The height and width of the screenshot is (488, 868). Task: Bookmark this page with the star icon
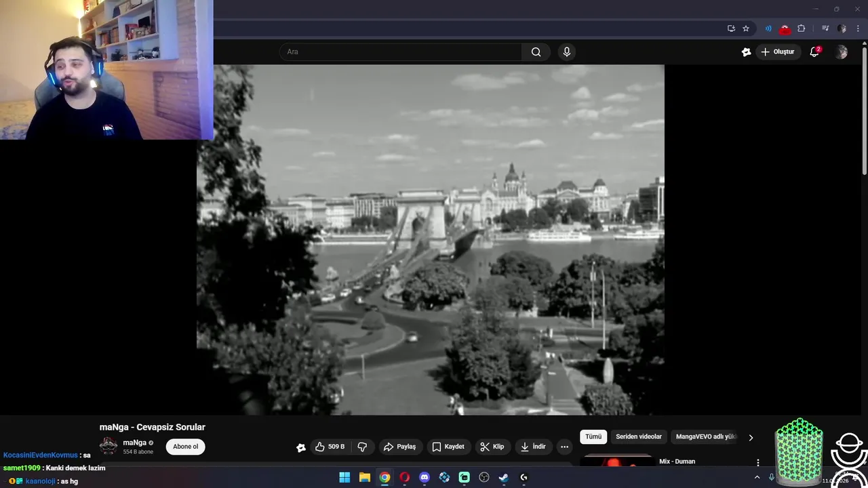point(746,28)
